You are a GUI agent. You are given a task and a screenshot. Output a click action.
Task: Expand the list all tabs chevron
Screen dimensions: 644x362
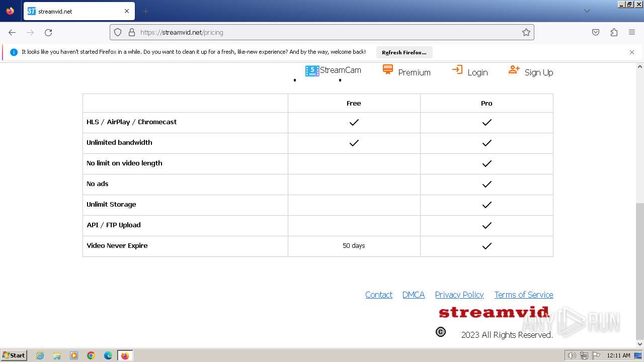pyautogui.click(x=587, y=11)
